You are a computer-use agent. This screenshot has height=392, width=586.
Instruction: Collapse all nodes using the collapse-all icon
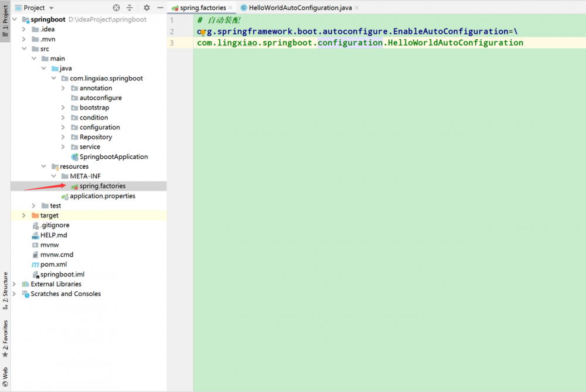(x=131, y=8)
